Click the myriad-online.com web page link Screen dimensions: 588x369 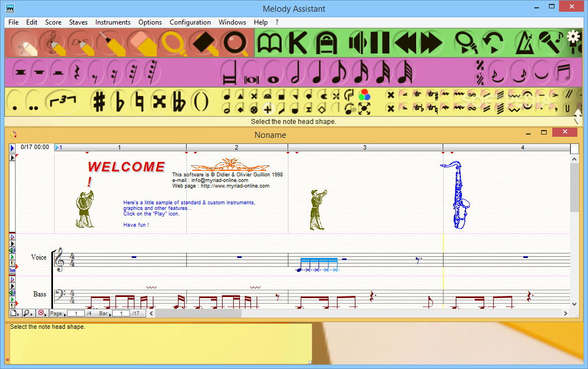(235, 186)
